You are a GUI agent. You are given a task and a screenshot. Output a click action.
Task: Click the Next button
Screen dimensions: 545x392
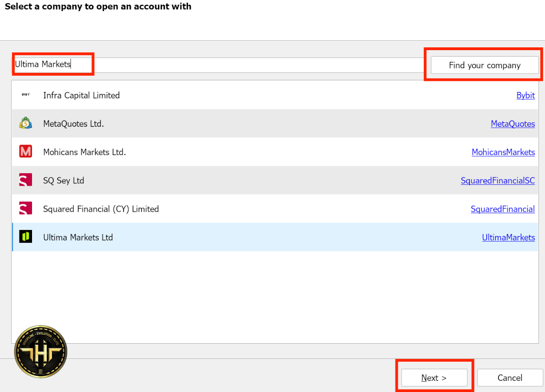[434, 378]
